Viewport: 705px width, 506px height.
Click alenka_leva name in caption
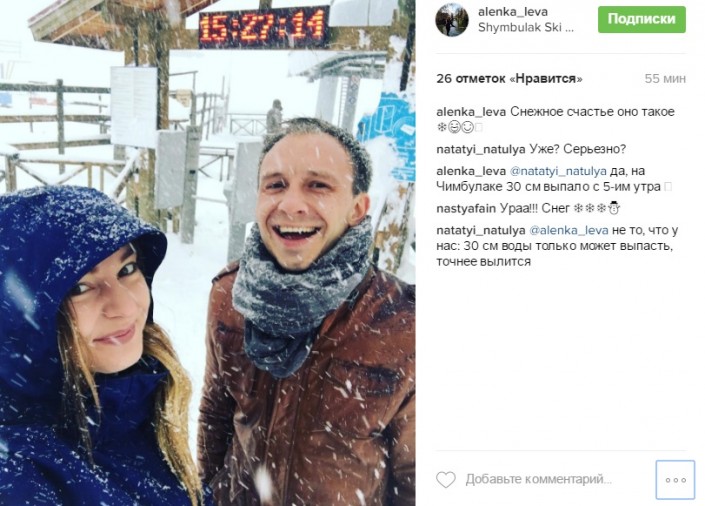tap(471, 112)
